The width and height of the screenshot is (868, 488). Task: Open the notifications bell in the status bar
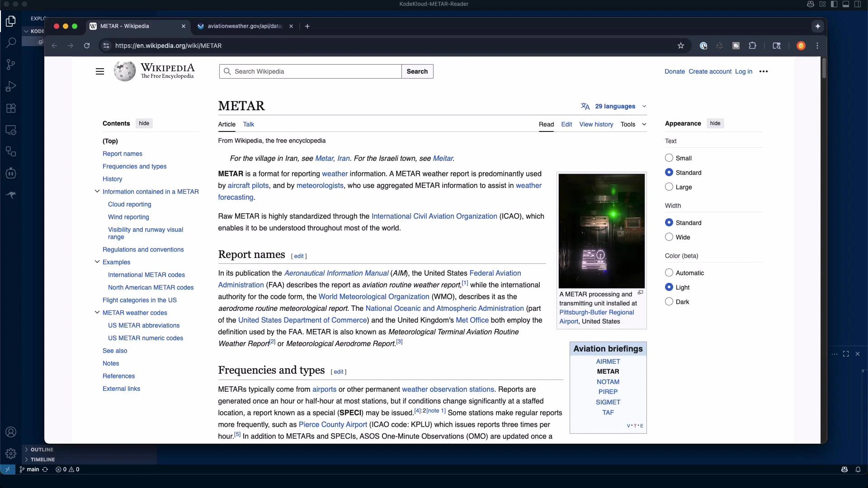(x=859, y=469)
